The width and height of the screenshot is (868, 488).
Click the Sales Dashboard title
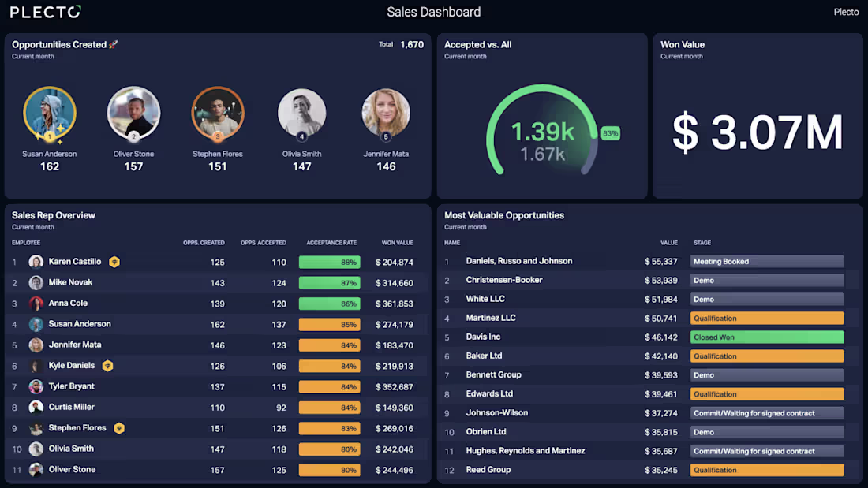coord(433,12)
